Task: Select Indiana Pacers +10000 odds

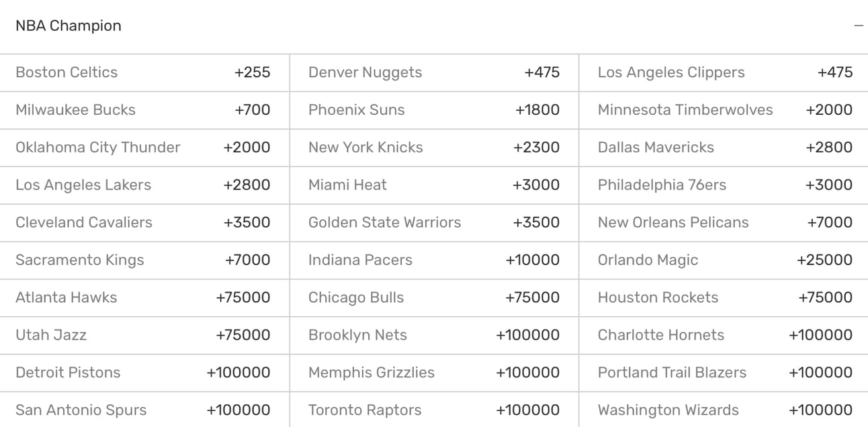Action: coord(434,260)
